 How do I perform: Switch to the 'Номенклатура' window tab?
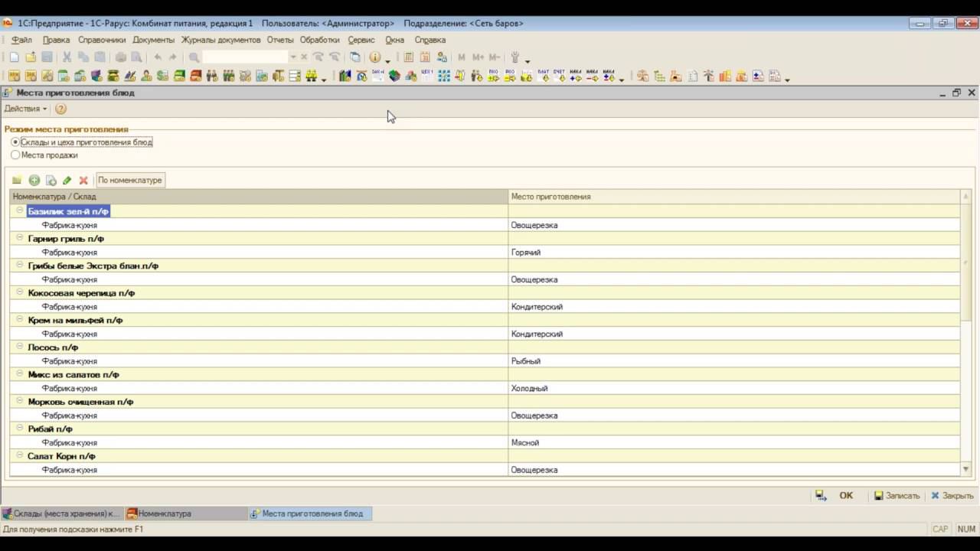[x=164, y=514]
